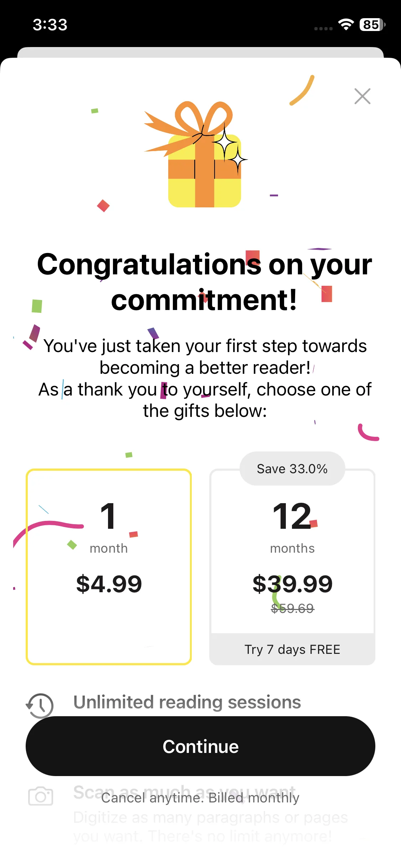The image size is (401, 868).
Task: Tap the Unlimited reading sessions feature title
Action: (187, 702)
